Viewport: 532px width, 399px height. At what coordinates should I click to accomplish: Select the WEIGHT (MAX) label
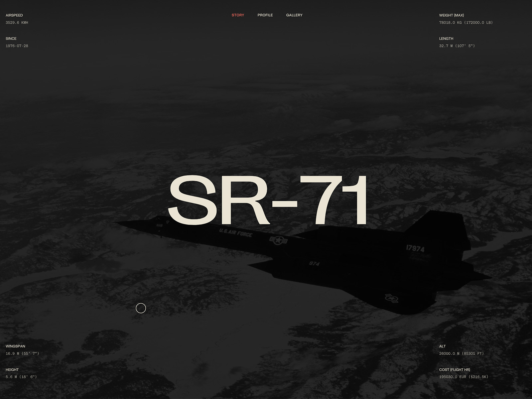coord(452,15)
